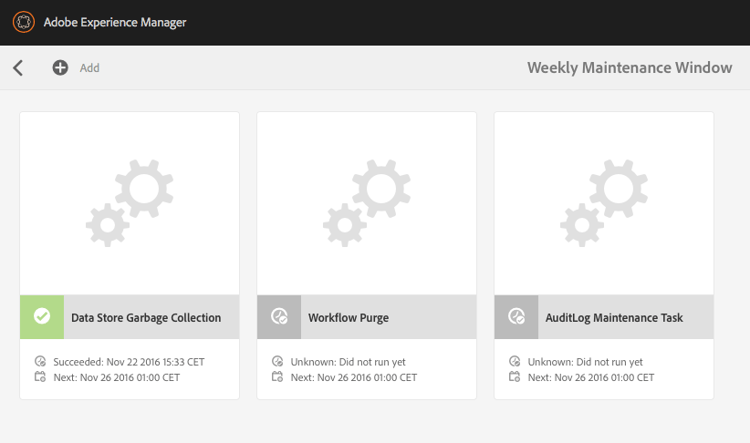Select the AuditLog Maintenance Task gears thumbnail
The width and height of the screenshot is (750, 443).
(604, 203)
